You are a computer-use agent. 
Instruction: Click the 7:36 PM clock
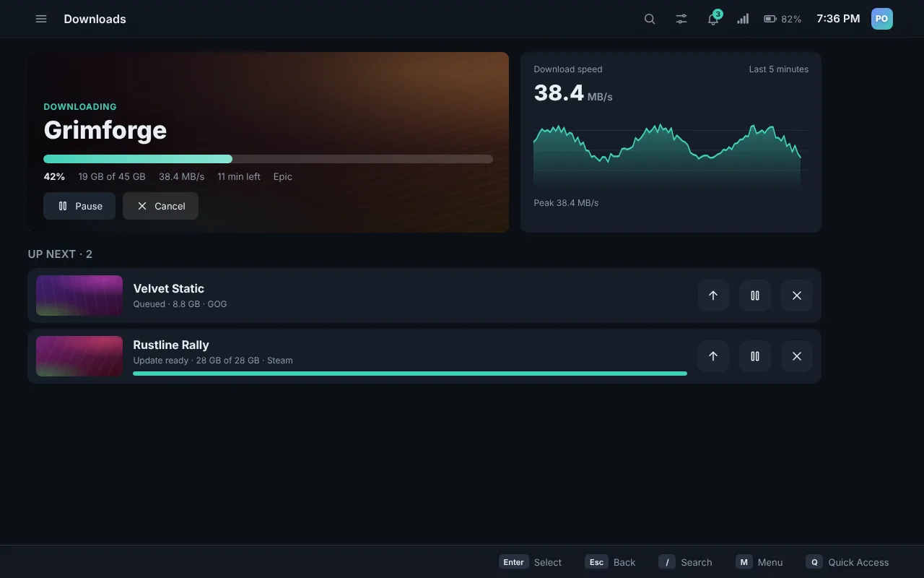(x=838, y=19)
